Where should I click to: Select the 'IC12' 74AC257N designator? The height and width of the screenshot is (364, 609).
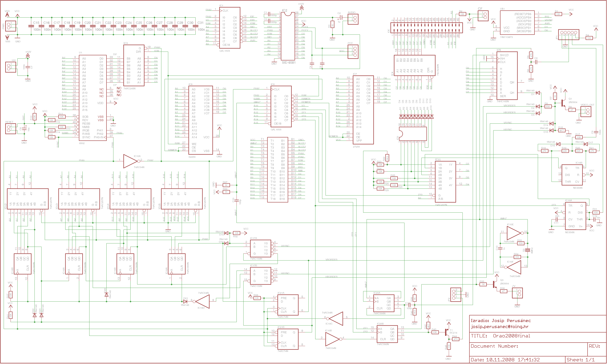point(5,206)
